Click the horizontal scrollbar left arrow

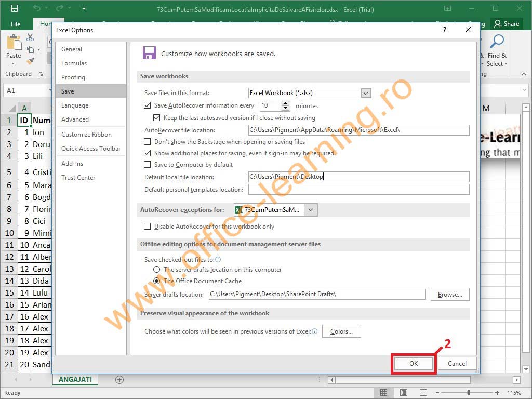tap(332, 380)
